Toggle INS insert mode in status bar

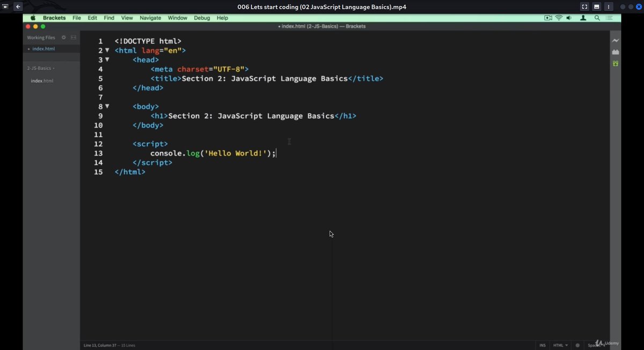[543, 345]
